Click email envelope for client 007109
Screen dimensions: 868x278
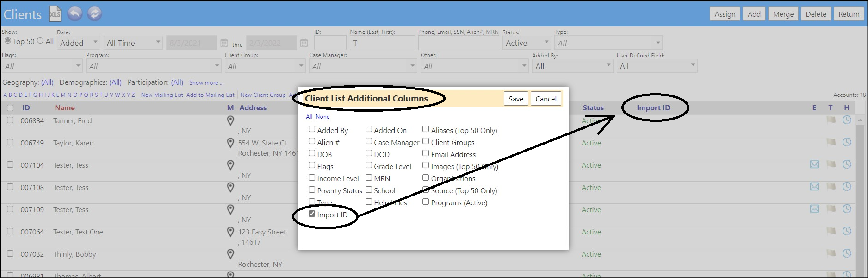(x=815, y=209)
